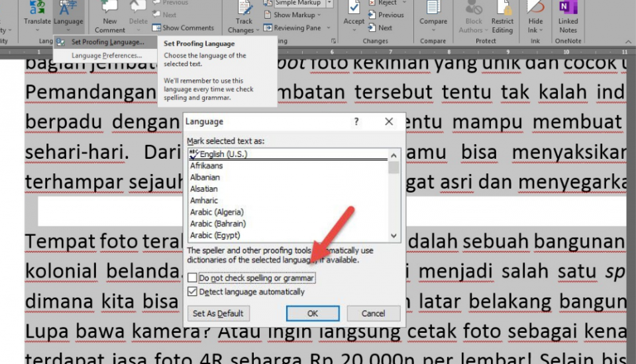636x364 pixels.
Task: Collapse the ribbon with the chevron
Action: [628, 41]
